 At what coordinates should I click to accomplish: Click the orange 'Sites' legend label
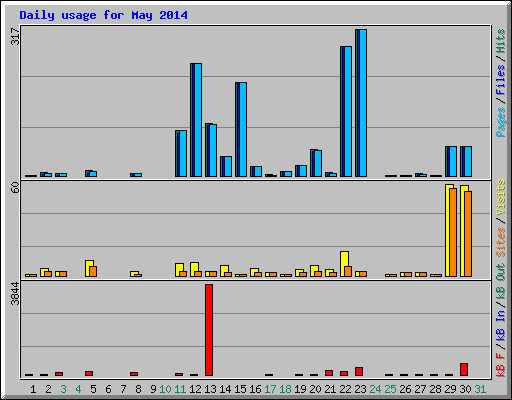tap(501, 242)
